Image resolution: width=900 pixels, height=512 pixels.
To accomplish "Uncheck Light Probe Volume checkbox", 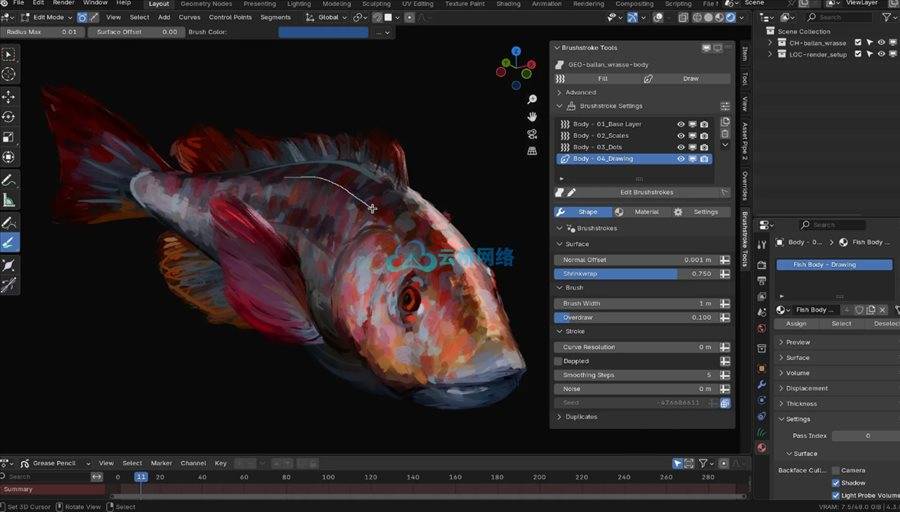I will 836,495.
